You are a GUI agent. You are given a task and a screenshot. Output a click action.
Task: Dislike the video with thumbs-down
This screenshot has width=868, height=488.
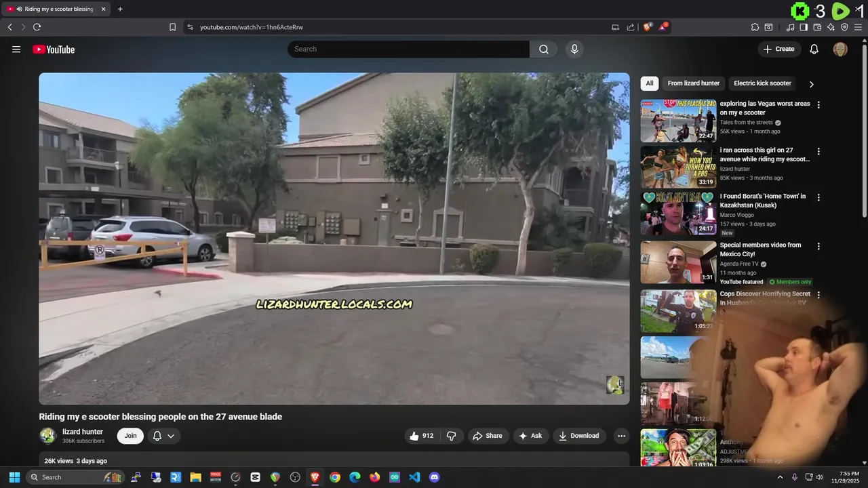(x=451, y=436)
